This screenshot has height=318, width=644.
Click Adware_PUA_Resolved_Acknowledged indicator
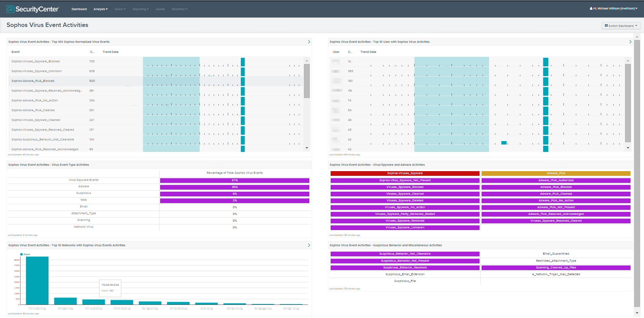click(556, 214)
